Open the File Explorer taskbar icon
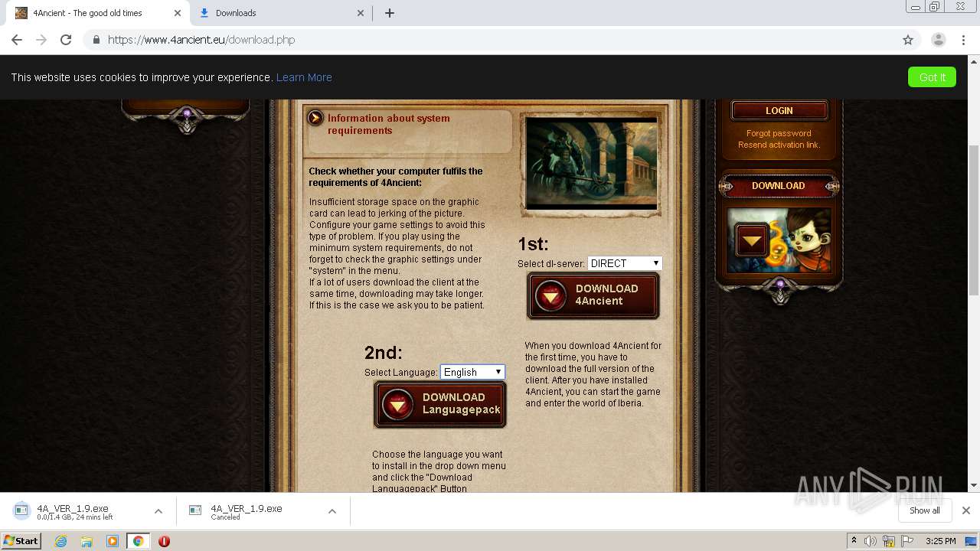 coord(87,541)
